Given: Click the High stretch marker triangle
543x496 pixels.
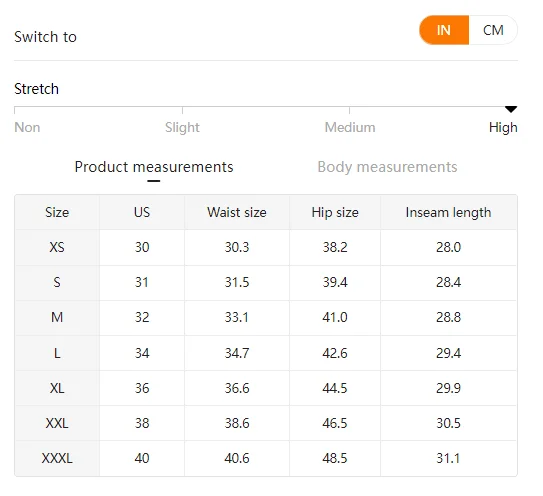Looking at the screenshot, I should click(x=511, y=109).
